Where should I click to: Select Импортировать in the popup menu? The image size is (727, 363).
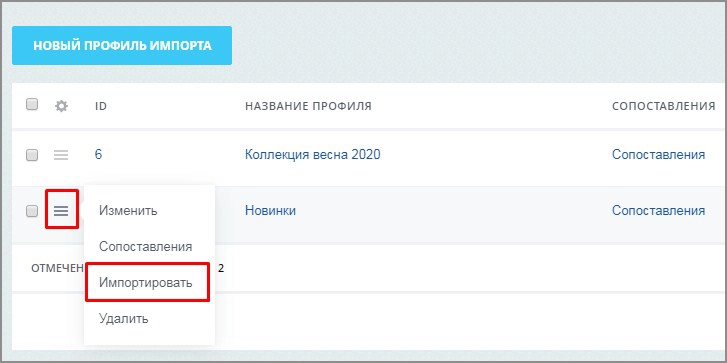(146, 283)
